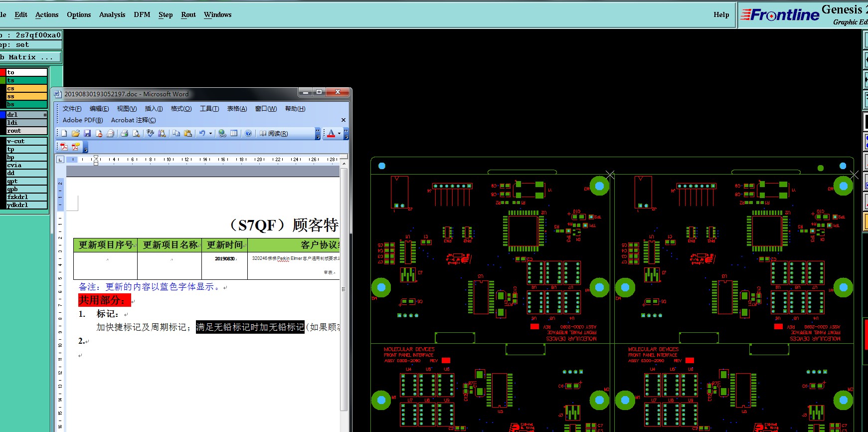
Task: Toggle display of the 'bs' layer
Action: pyautogui.click(x=27, y=104)
